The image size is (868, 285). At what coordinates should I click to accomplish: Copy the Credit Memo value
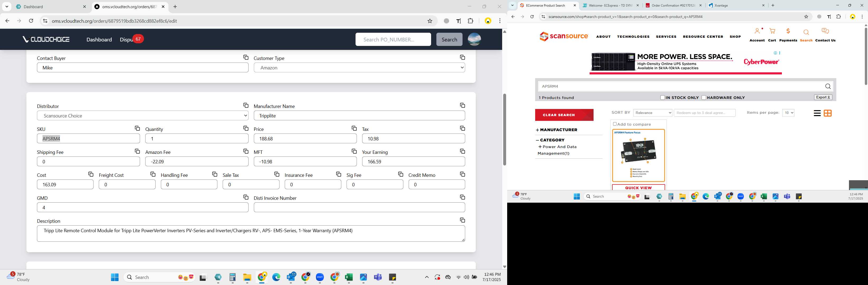click(462, 174)
